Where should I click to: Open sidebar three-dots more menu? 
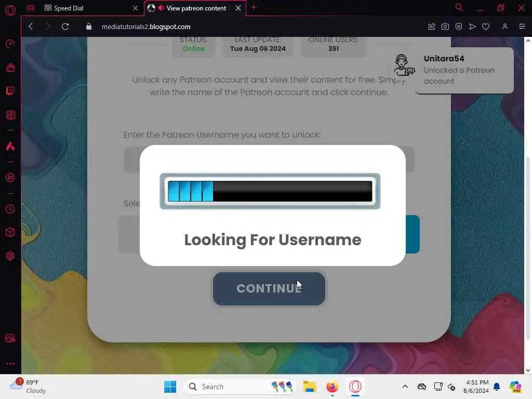pyautogui.click(x=10, y=363)
